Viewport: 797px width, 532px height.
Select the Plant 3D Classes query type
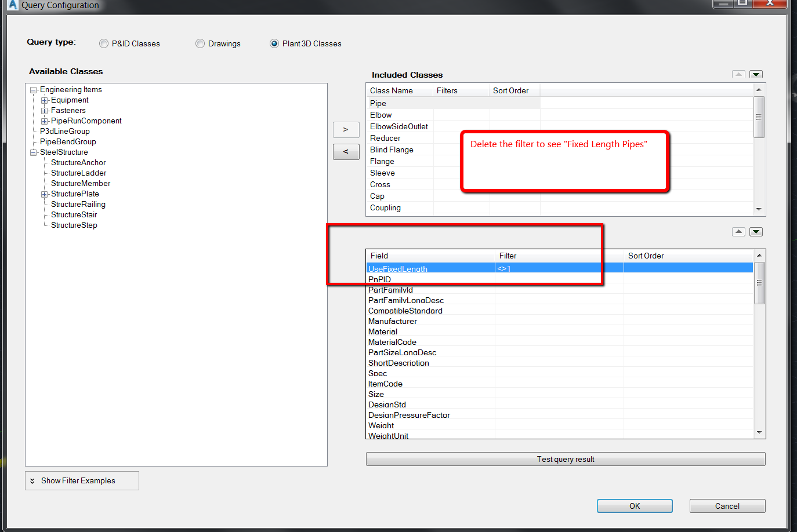coord(273,43)
